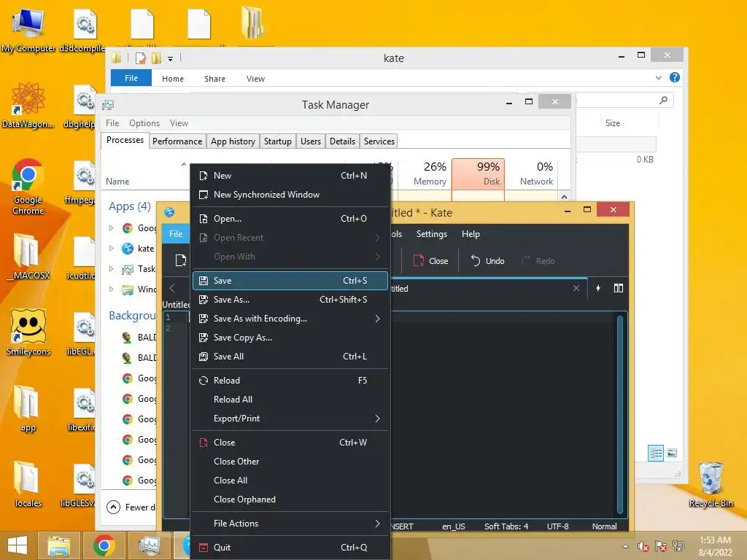Click the previous tab arrow in Kate
Screen dimensions: 747x560
(172, 288)
